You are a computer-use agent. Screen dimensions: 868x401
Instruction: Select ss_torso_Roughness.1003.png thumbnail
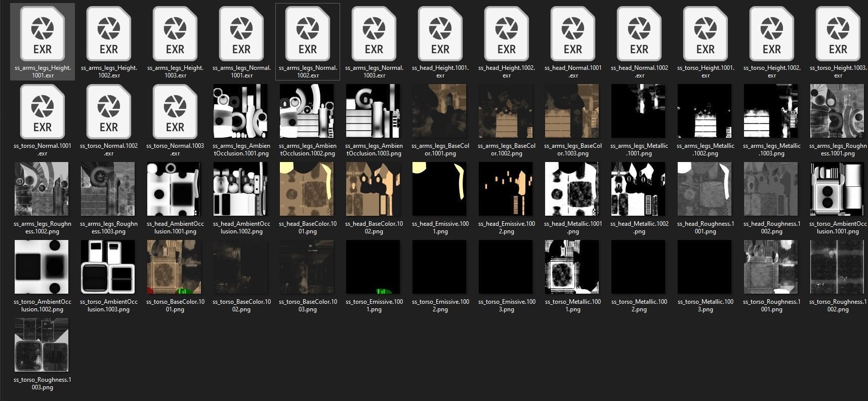coord(42,345)
